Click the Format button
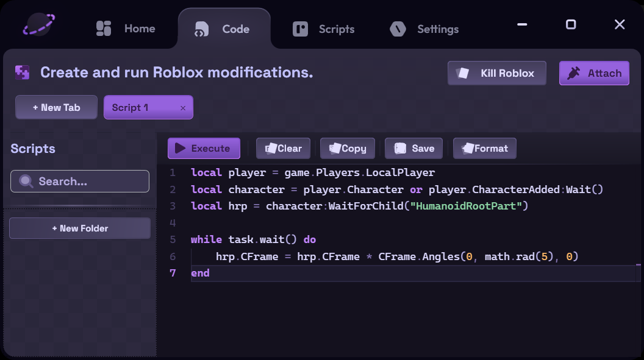The image size is (644, 360). click(x=485, y=149)
